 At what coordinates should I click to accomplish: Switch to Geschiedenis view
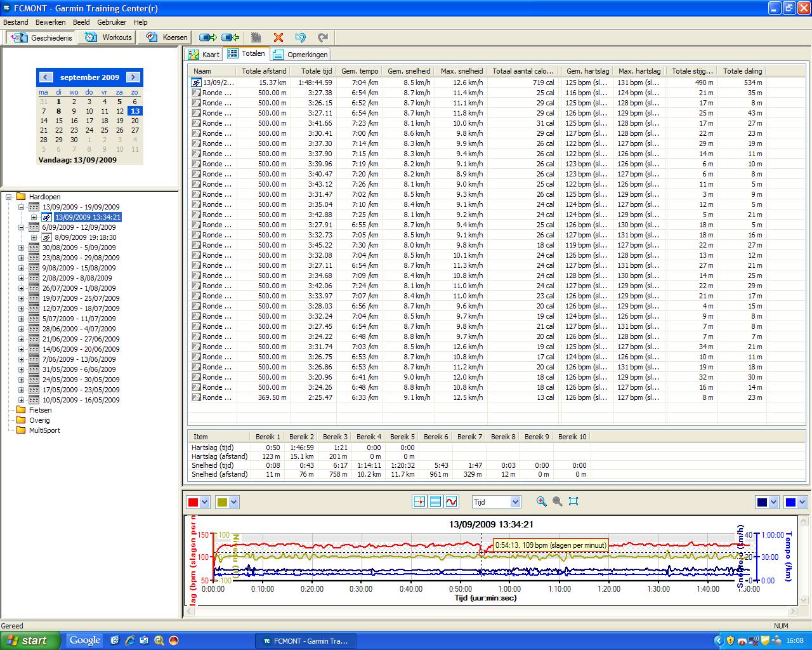[x=41, y=37]
